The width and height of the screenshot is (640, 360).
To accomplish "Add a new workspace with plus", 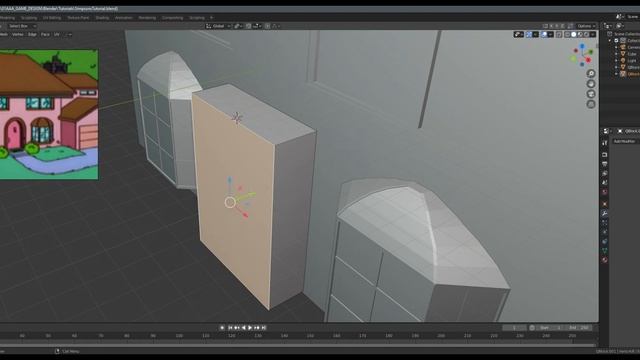I will (x=211, y=18).
